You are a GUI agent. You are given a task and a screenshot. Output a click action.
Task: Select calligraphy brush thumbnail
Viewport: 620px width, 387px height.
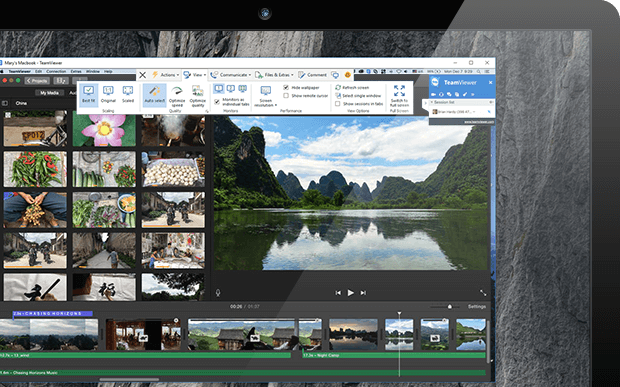[x=35, y=287]
